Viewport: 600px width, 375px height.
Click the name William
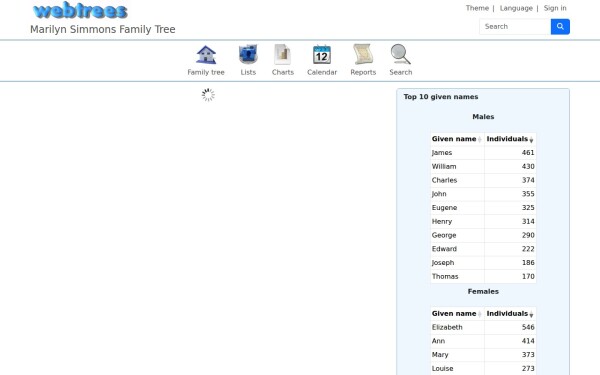(x=444, y=166)
